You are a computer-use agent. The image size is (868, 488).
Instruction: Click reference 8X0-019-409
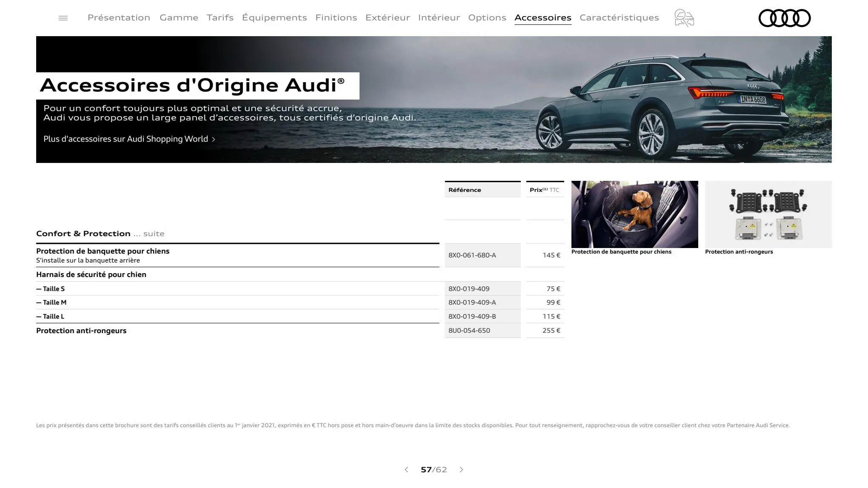tap(469, 289)
